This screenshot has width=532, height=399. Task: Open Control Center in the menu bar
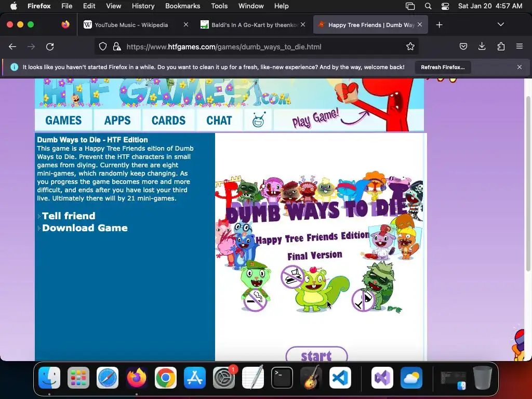click(445, 6)
